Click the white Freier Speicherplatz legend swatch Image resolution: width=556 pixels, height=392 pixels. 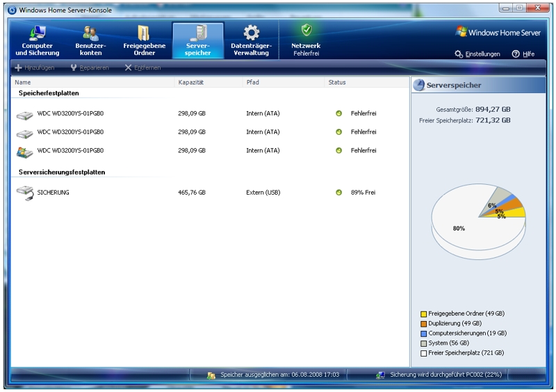(x=423, y=353)
